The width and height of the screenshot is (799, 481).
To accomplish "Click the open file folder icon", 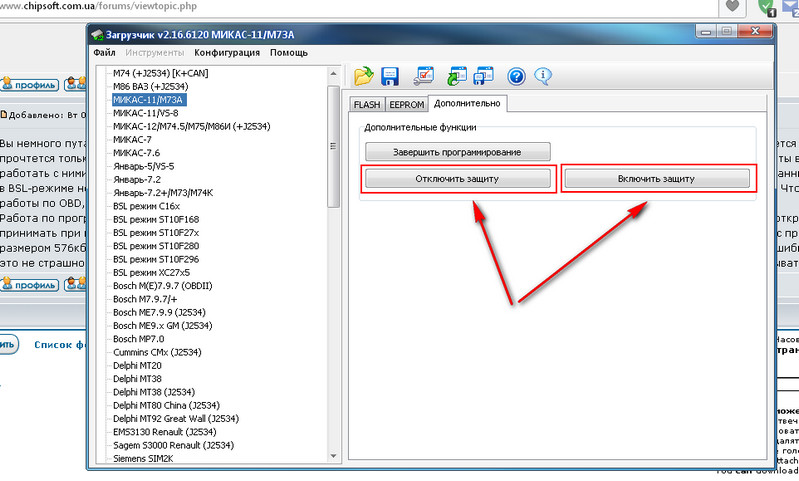I will (363, 76).
